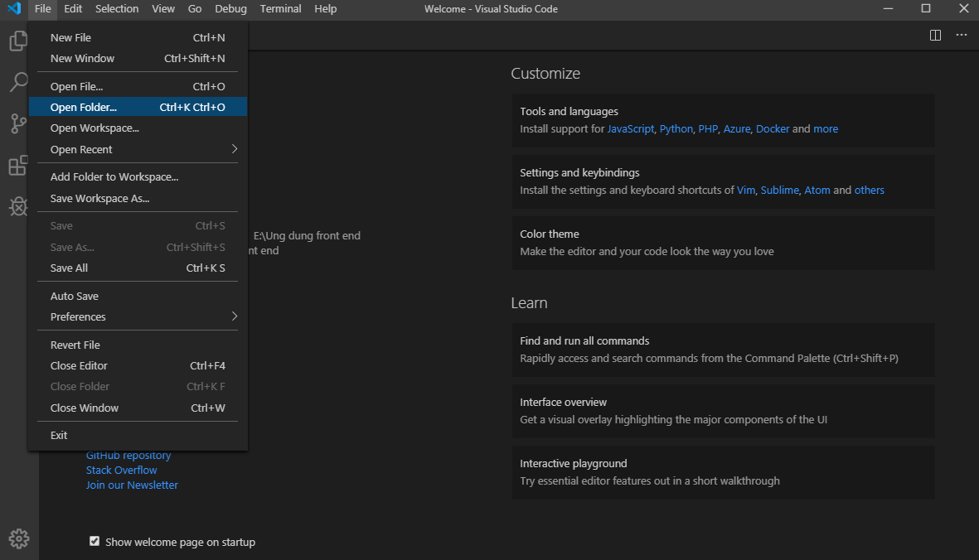Screen dimensions: 979x560
Task: Choose Close Window menu entry
Action: pos(138,408)
